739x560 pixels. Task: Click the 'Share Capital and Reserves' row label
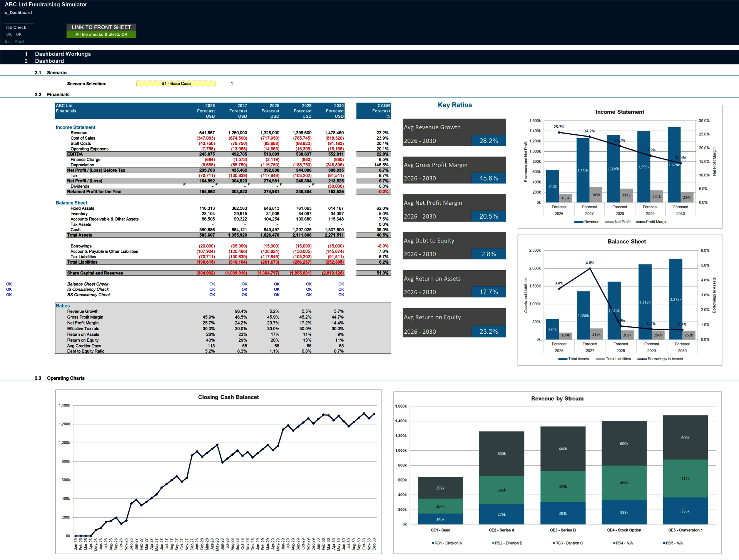coord(95,273)
